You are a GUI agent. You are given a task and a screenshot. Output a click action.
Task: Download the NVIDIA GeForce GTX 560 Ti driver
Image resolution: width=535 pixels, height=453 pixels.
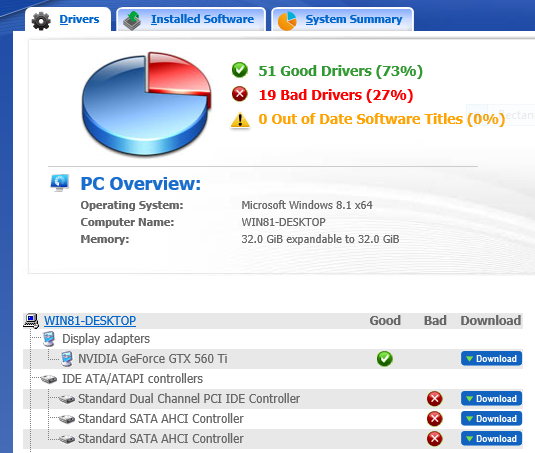pos(491,359)
